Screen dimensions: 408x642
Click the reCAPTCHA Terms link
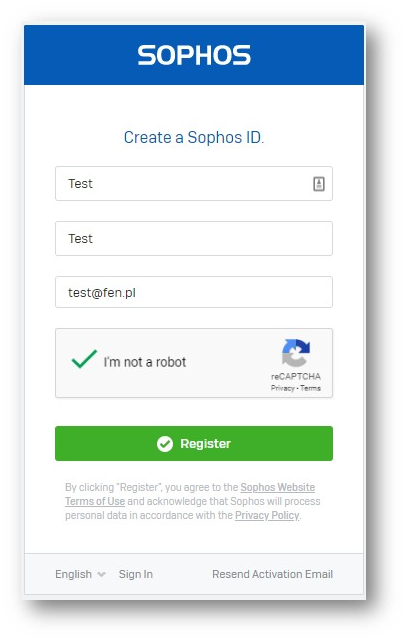point(311,388)
